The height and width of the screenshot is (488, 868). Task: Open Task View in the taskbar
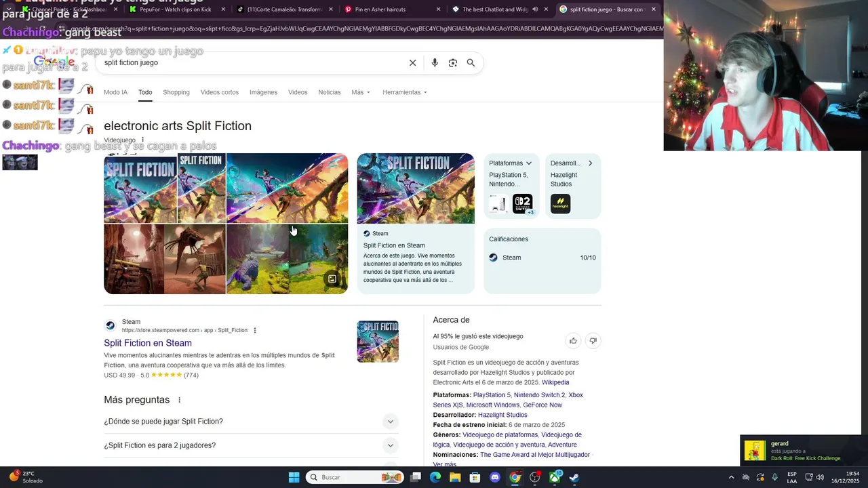(416, 477)
